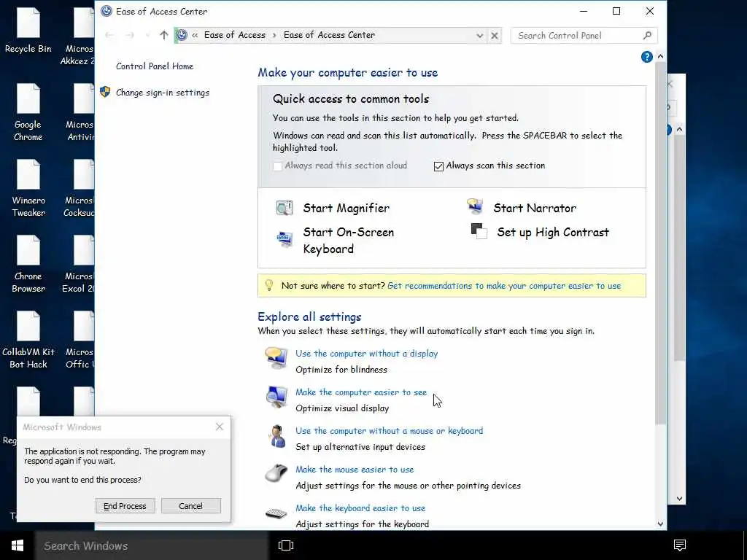Viewport: 747px width, 560px height.
Task: Open the Action Center notifications icon
Action: [680, 545]
